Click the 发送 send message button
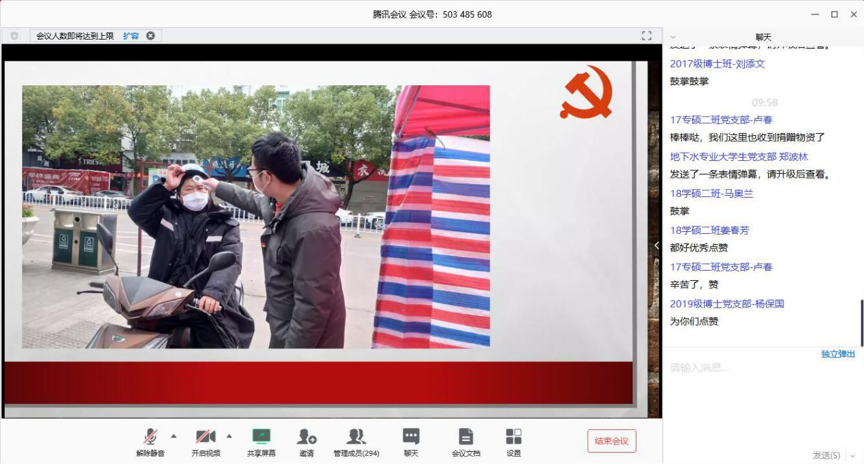The image size is (864, 464). pos(826,455)
